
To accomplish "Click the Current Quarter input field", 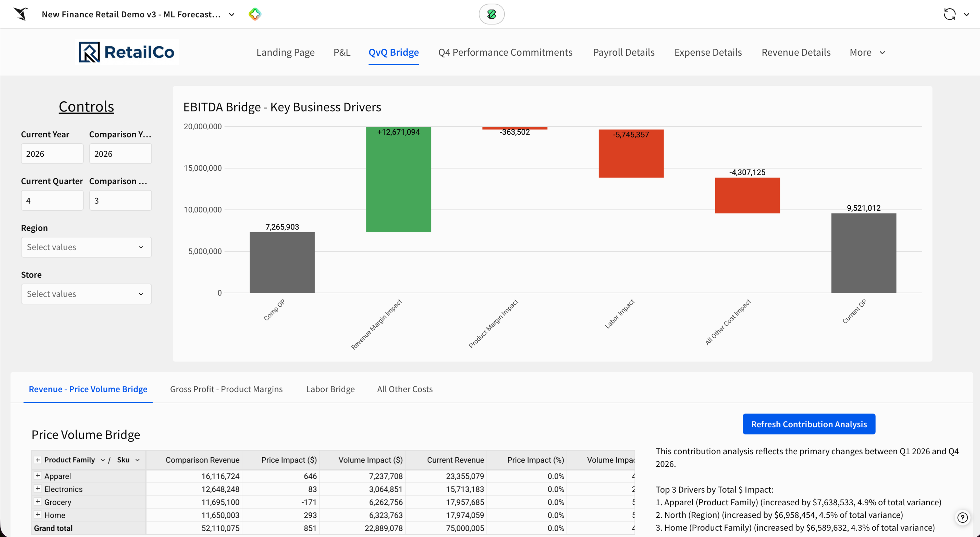I will (52, 201).
